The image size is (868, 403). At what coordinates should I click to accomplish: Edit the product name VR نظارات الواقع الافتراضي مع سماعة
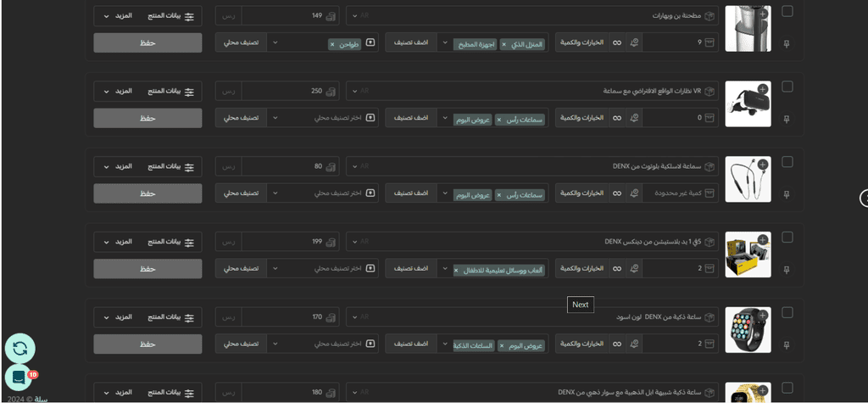pyautogui.click(x=532, y=91)
